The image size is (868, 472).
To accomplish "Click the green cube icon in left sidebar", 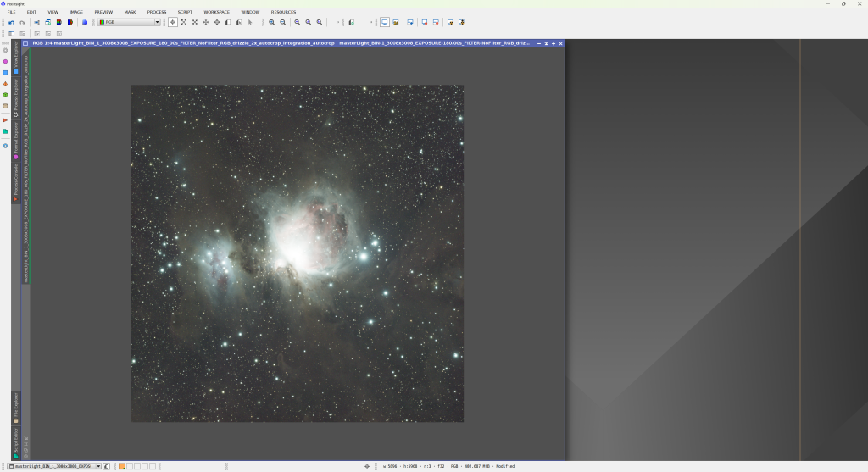I will [5, 95].
